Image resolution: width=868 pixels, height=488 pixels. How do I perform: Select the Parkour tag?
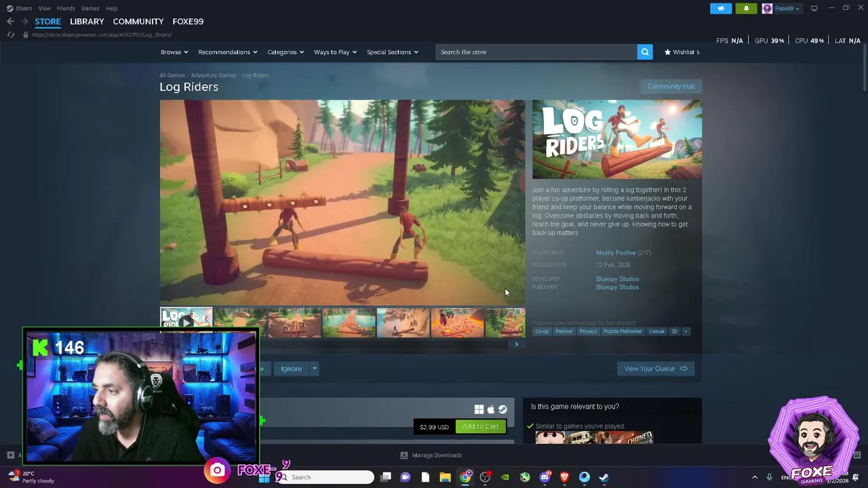pyautogui.click(x=564, y=331)
